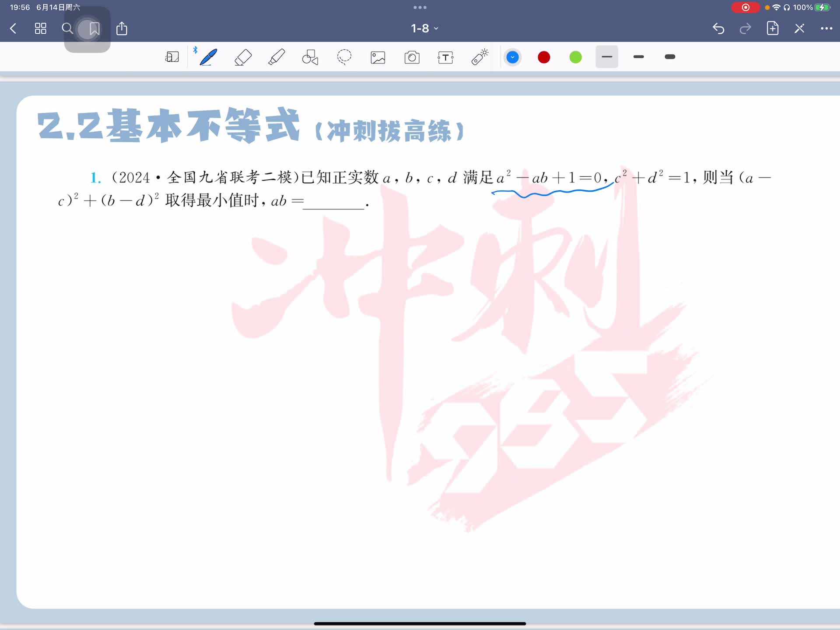Toggle the zoom window tool
This screenshot has height=630, width=840.
[172, 57]
